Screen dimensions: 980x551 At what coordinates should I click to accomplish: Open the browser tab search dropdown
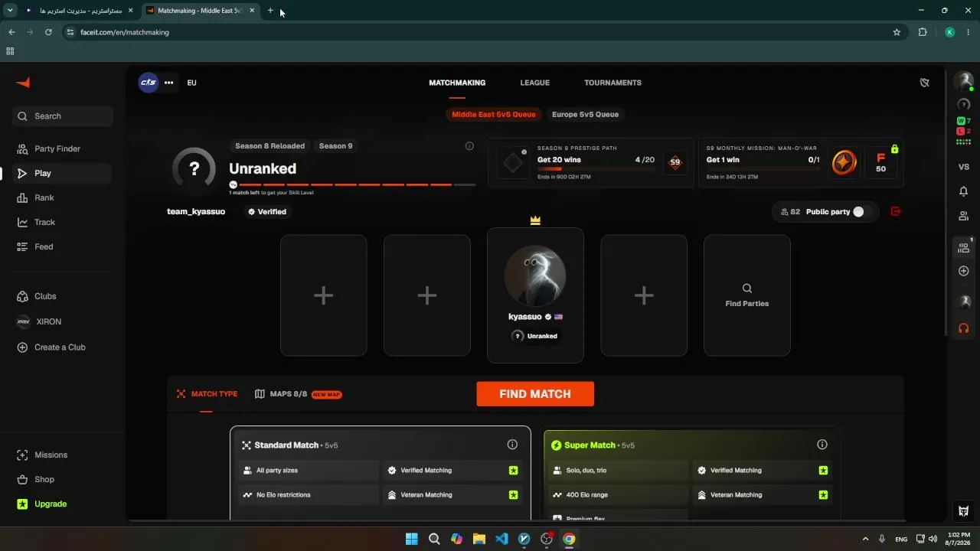tap(10, 11)
